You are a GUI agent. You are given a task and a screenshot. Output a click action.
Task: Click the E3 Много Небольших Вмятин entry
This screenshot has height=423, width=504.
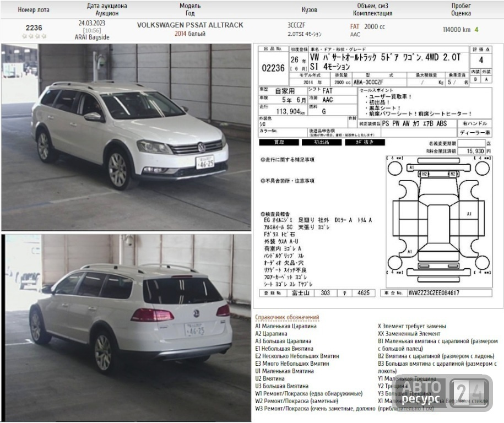pyautogui.click(x=292, y=364)
